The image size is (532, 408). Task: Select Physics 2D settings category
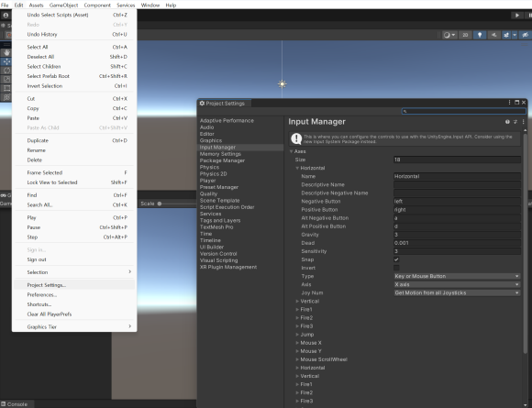tap(213, 173)
